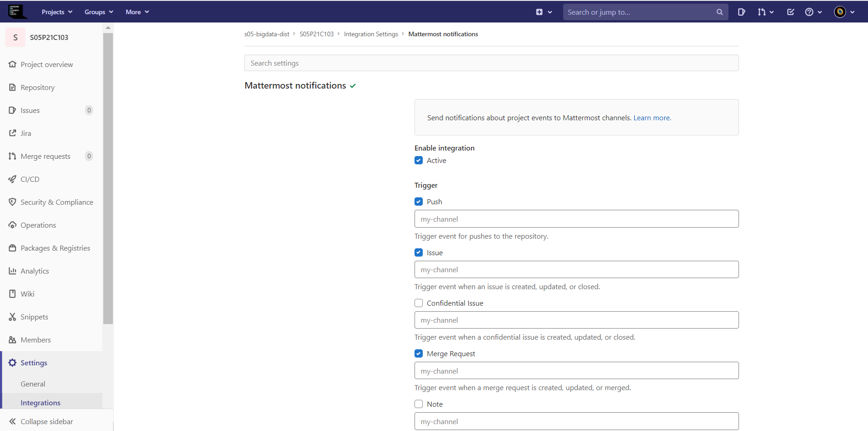
Task: Click the Analytics chart icon
Action: pos(12,271)
